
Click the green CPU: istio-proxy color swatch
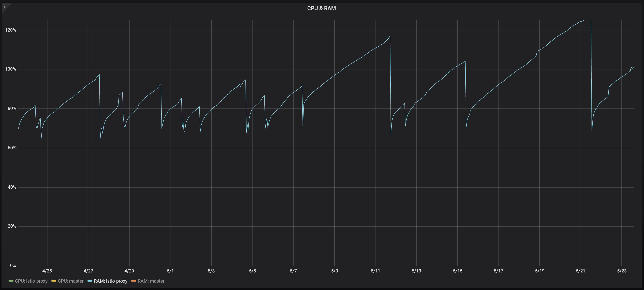[x=11, y=281]
